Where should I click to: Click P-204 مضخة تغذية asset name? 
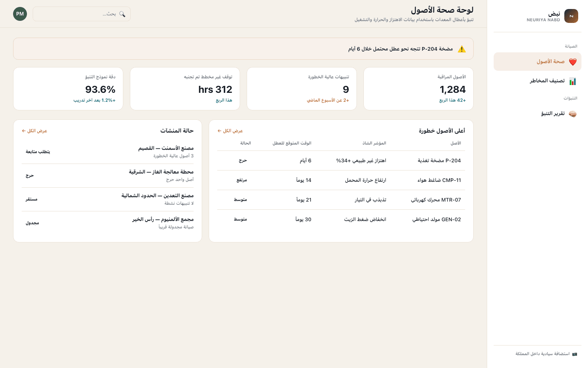439,161
